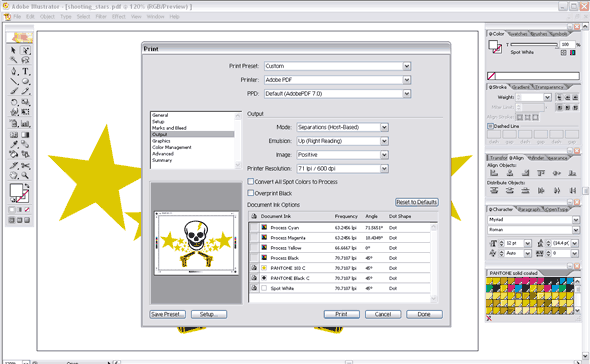590x364 pixels.
Task: Click the Setup button at dialog bottom
Action: [x=209, y=314]
